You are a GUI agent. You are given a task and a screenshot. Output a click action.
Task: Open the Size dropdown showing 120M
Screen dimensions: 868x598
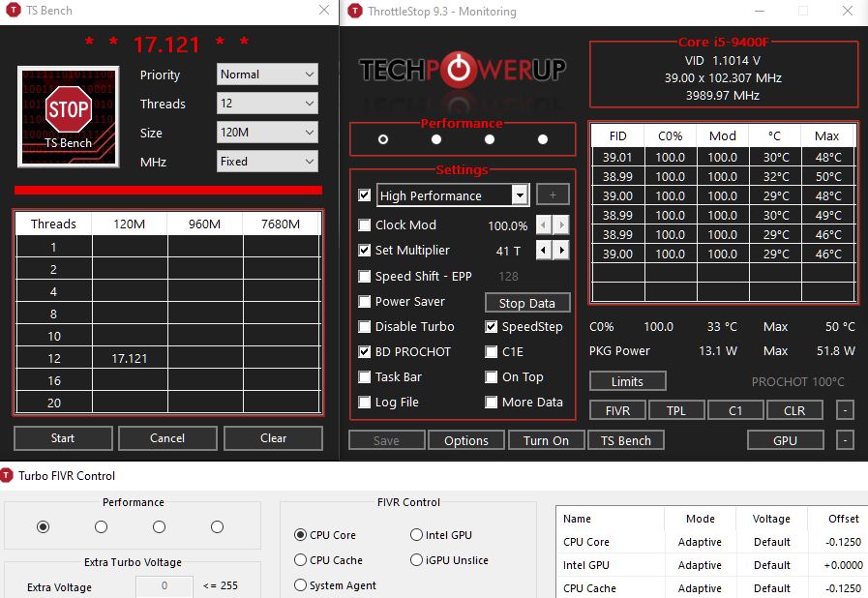coord(267,133)
